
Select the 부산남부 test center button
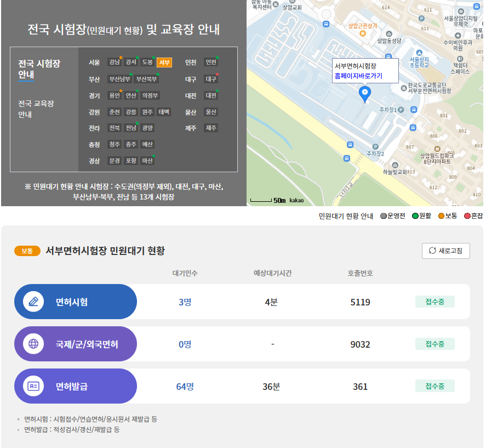tap(121, 78)
